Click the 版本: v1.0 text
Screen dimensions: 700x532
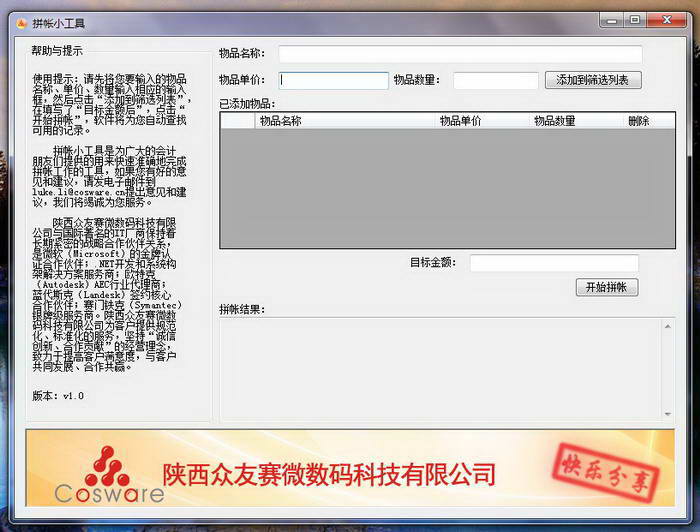(x=58, y=396)
